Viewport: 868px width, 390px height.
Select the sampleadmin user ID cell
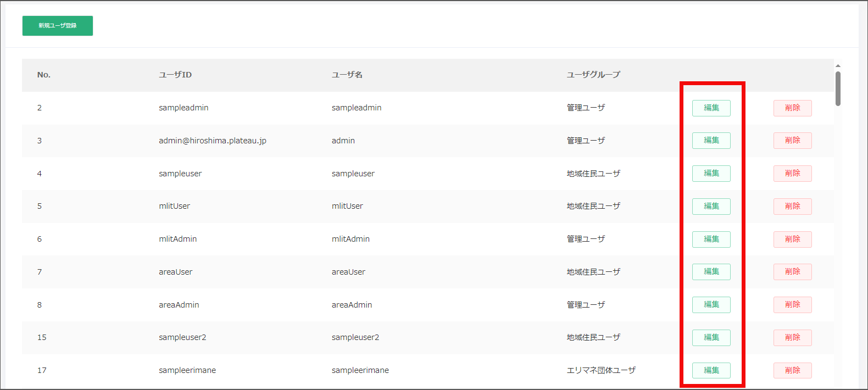(x=183, y=108)
